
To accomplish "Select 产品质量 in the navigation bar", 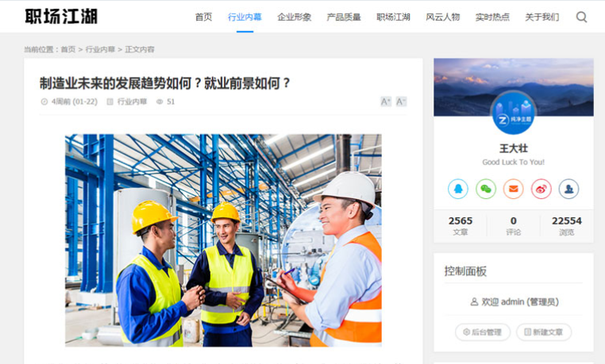I will [x=344, y=17].
